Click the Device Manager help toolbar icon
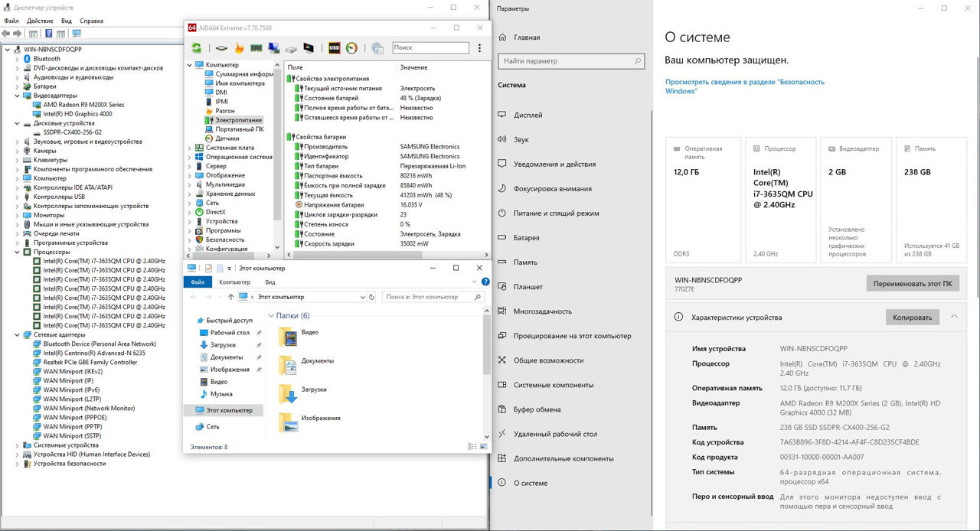Viewport: 980px width, 531px height. (49, 34)
